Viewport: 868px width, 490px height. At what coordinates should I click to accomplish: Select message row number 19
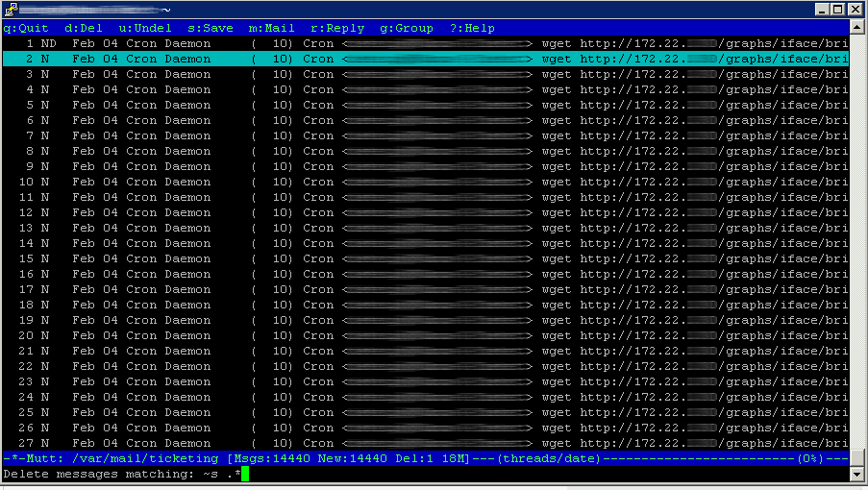pyautogui.click(x=425, y=320)
